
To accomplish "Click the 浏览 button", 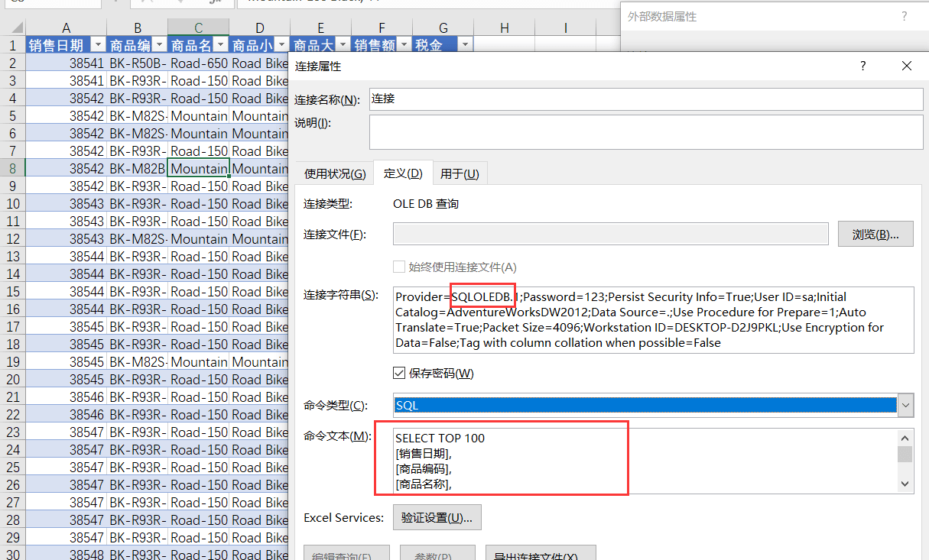I will pyautogui.click(x=875, y=235).
